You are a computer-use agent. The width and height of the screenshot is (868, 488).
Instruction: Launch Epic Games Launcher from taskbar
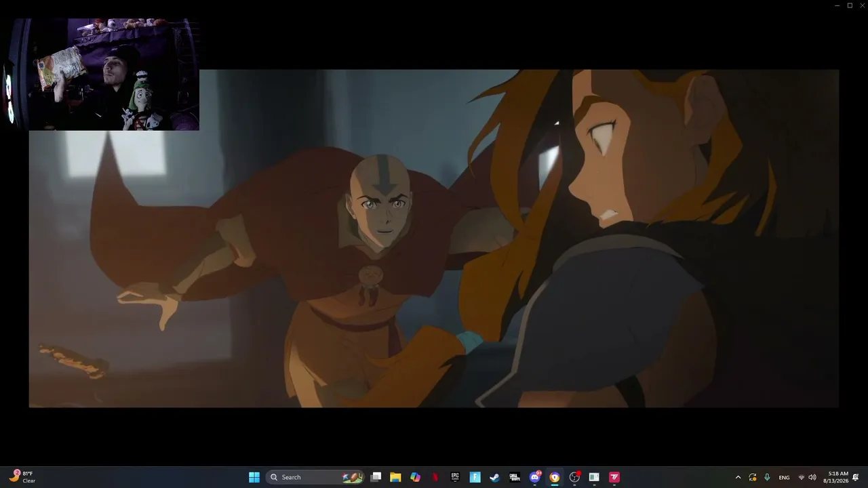click(455, 477)
